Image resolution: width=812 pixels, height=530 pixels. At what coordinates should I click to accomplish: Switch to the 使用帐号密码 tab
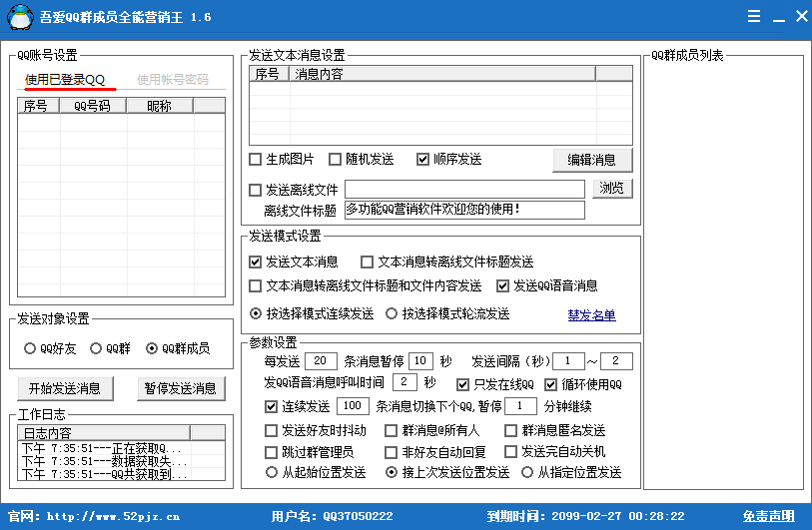(173, 80)
